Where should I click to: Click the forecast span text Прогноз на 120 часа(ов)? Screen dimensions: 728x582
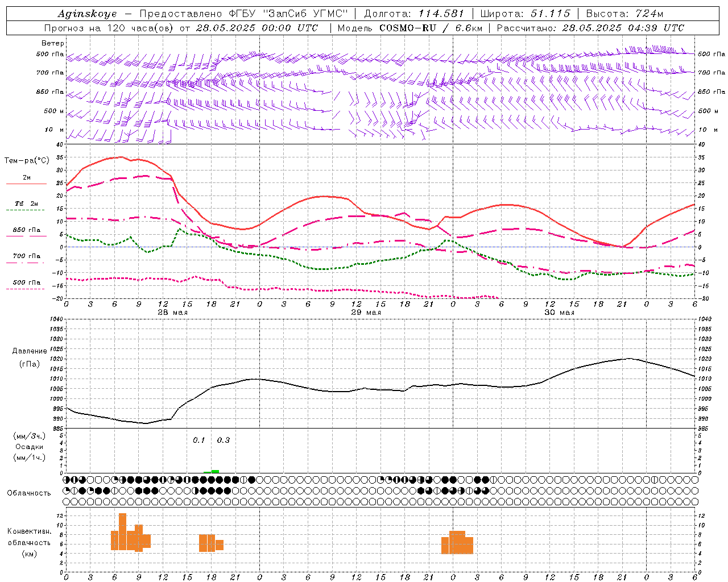pos(110,28)
